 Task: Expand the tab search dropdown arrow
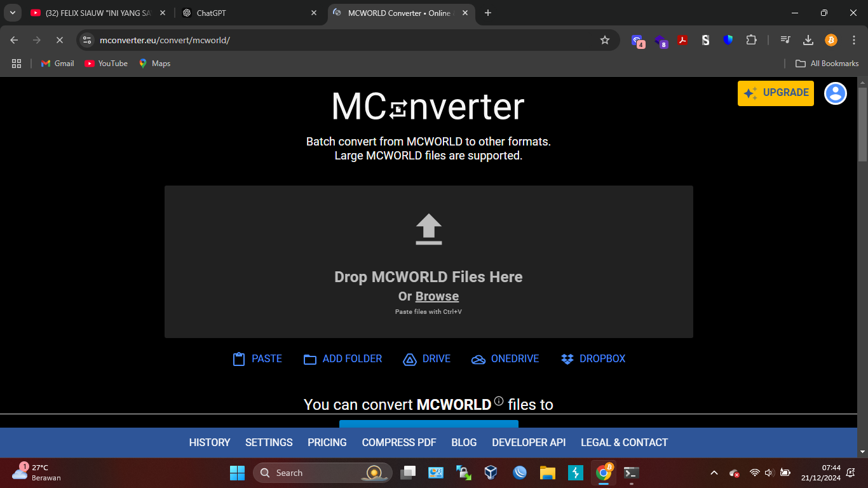pos(12,13)
